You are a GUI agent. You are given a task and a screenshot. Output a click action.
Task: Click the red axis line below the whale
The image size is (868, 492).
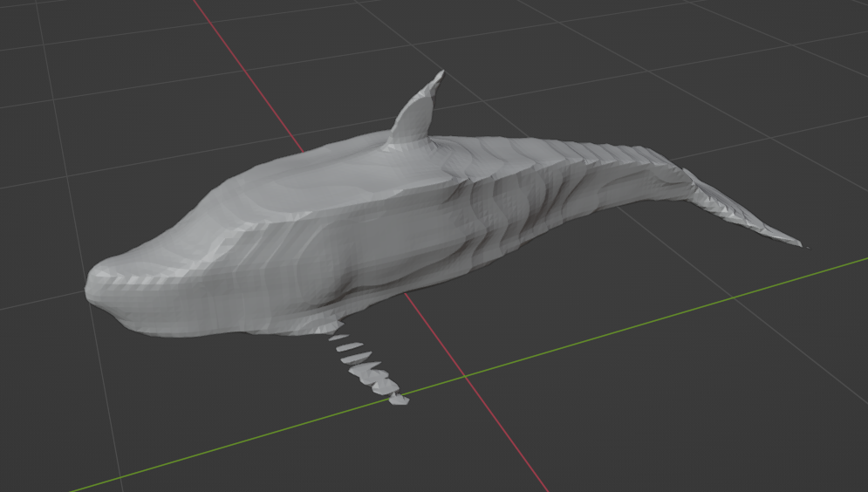[x=506, y=436]
